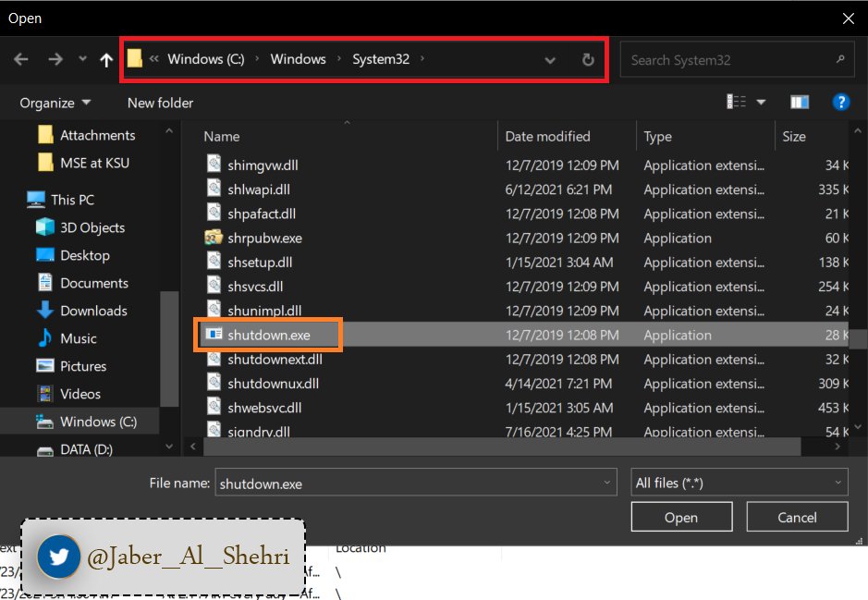
Task: Select the shsetup.dll file
Action: click(x=260, y=263)
